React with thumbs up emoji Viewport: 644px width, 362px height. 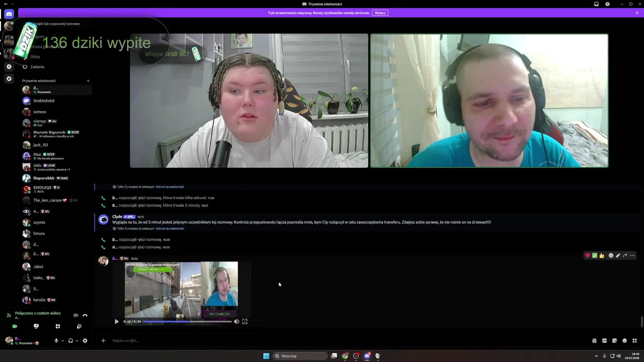click(x=601, y=255)
